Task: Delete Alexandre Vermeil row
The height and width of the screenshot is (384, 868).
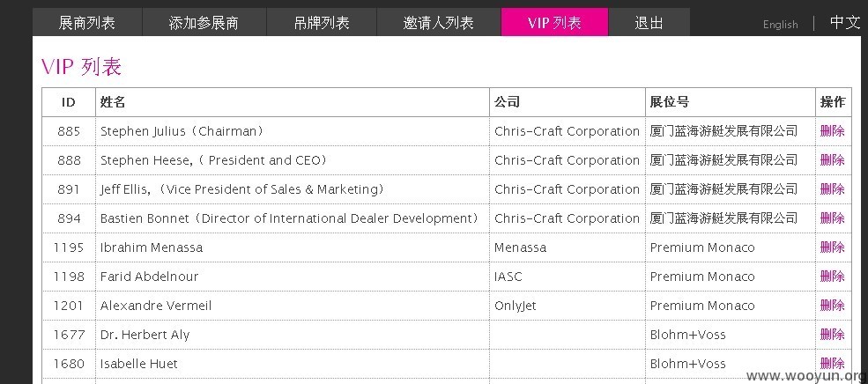Action: point(832,306)
